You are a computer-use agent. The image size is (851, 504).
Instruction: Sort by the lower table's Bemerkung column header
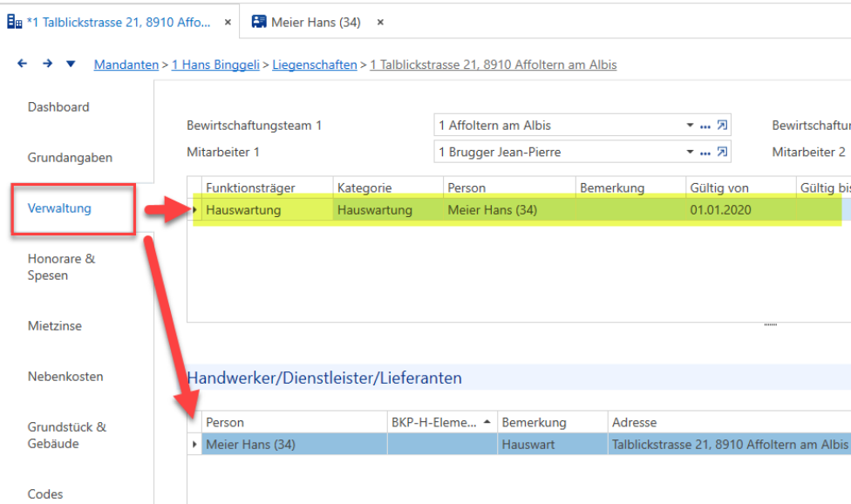[553, 422]
